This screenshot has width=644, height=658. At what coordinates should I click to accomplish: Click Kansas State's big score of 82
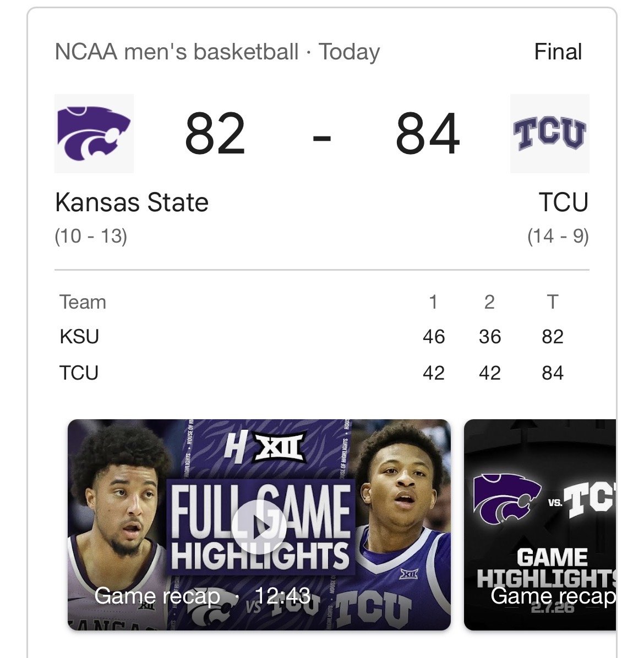point(215,134)
